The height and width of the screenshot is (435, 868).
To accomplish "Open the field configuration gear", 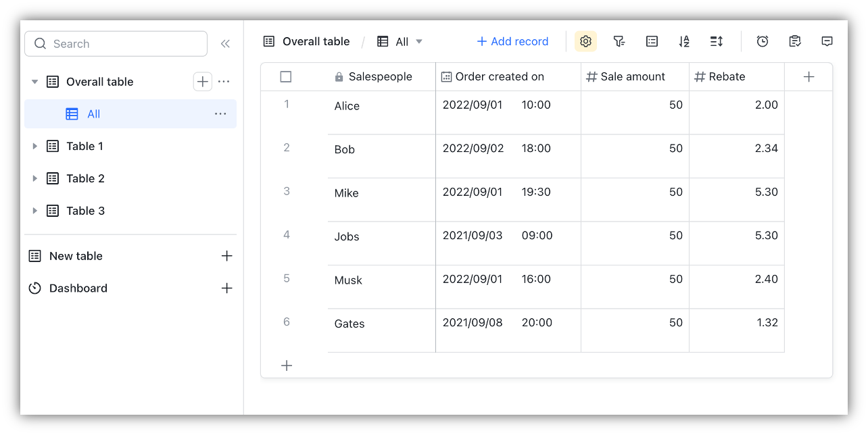I will coord(585,41).
